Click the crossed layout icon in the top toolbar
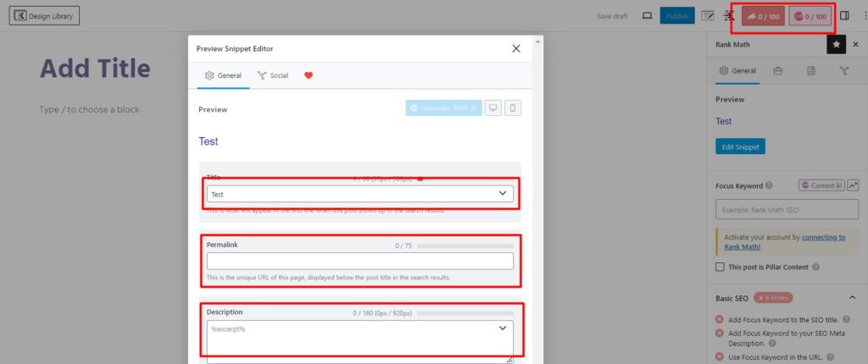Screen dimensions: 868x364 tap(728, 16)
